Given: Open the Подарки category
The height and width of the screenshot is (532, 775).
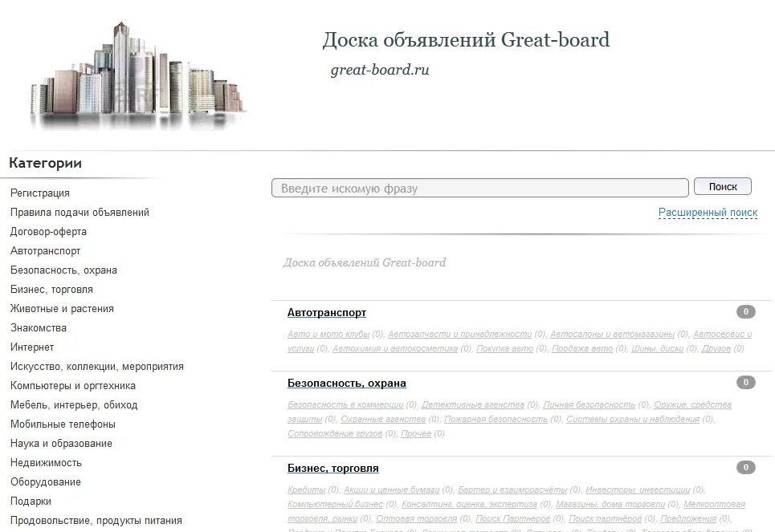Looking at the screenshot, I should point(31,502).
